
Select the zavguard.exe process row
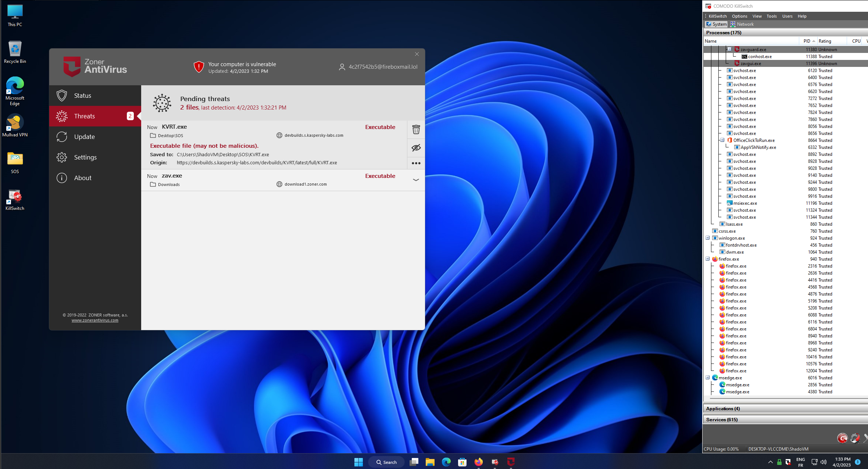[x=753, y=50]
